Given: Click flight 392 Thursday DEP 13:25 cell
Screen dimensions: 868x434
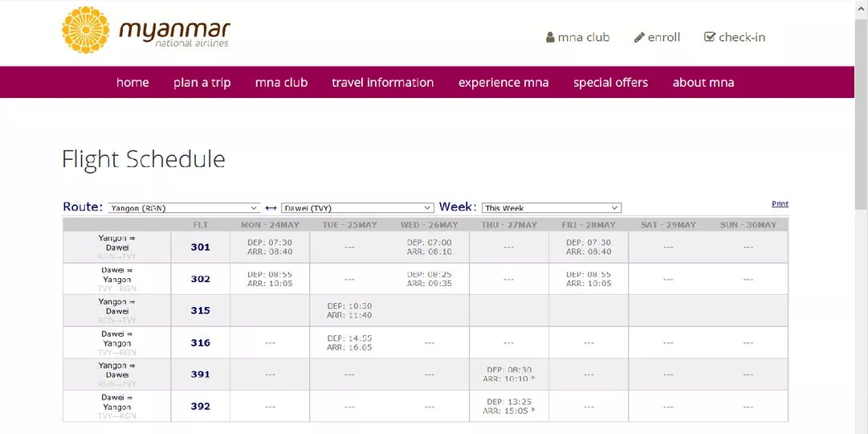Looking at the screenshot, I should coord(509,407).
